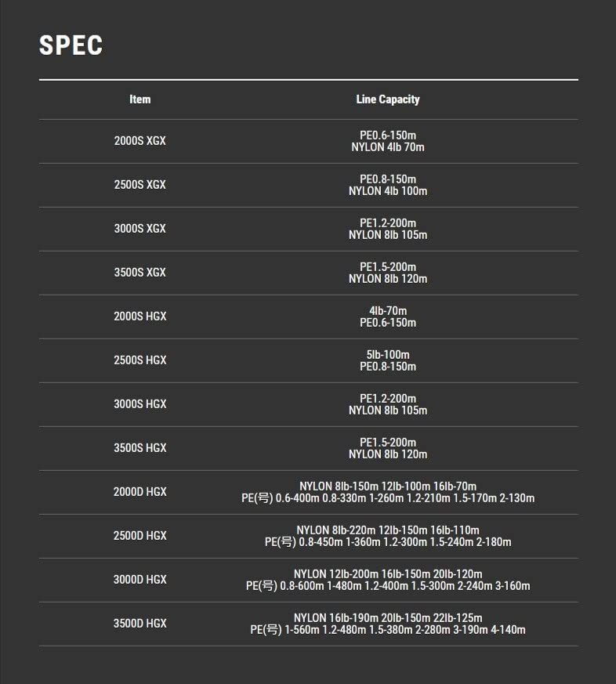Click the PE 1-560m 1.2-480m capacity line

coord(388,630)
